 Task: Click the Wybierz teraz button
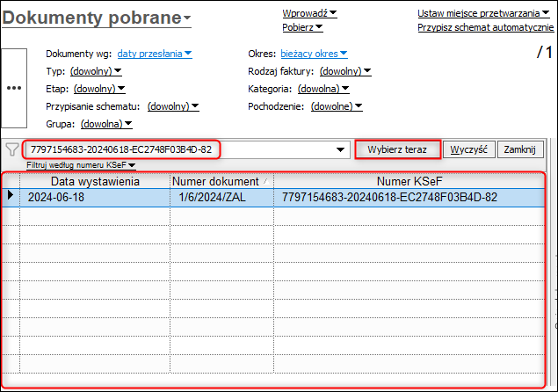click(x=397, y=149)
